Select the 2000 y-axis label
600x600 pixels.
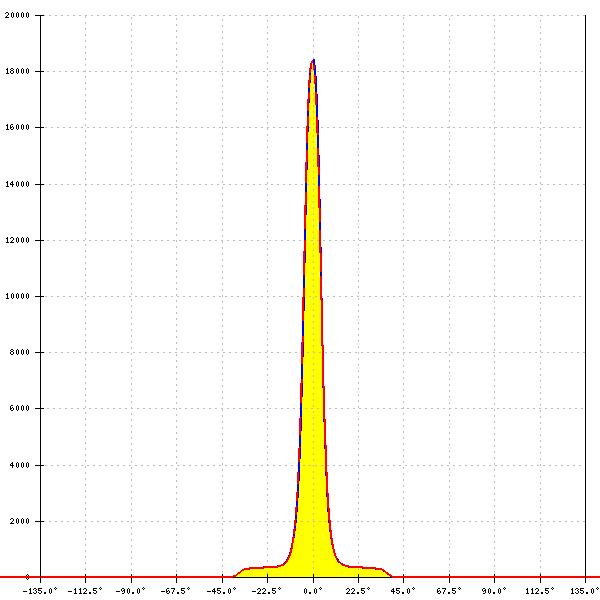pyautogui.click(x=19, y=521)
